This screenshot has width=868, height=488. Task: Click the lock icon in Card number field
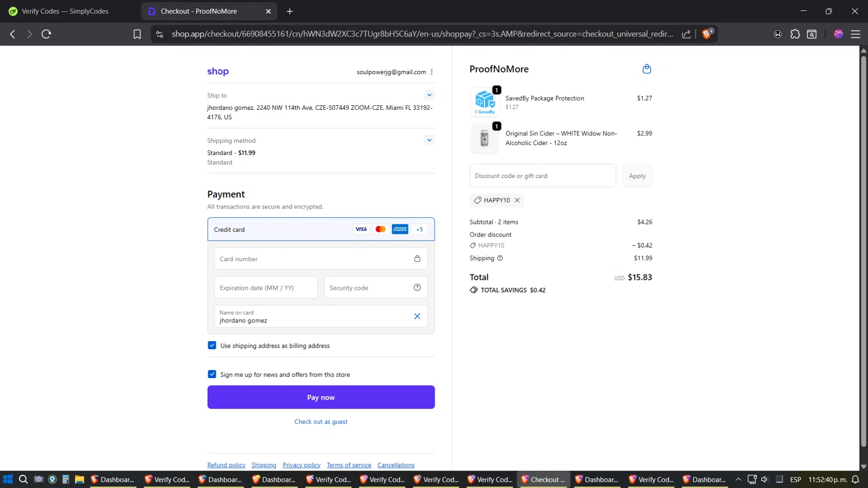(x=417, y=258)
